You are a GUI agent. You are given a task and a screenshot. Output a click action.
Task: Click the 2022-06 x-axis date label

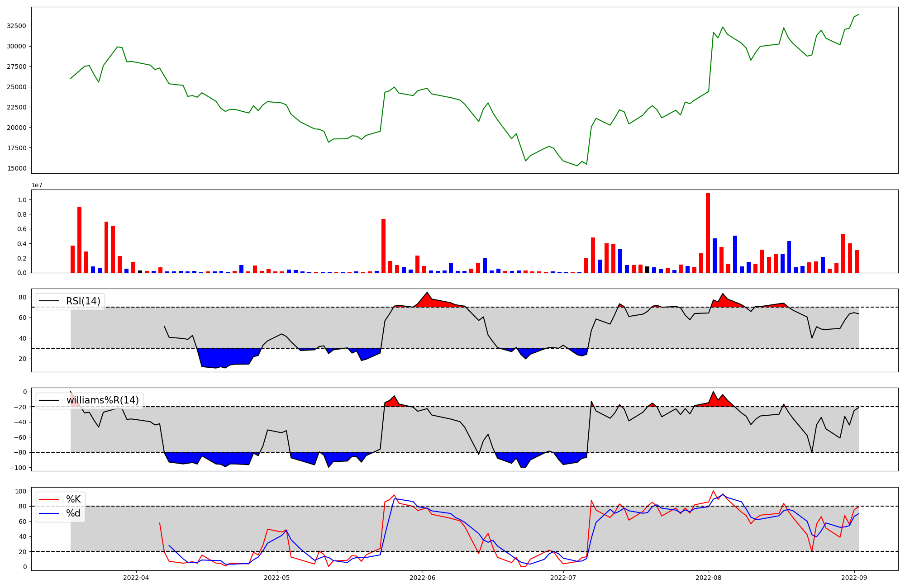coord(423,577)
